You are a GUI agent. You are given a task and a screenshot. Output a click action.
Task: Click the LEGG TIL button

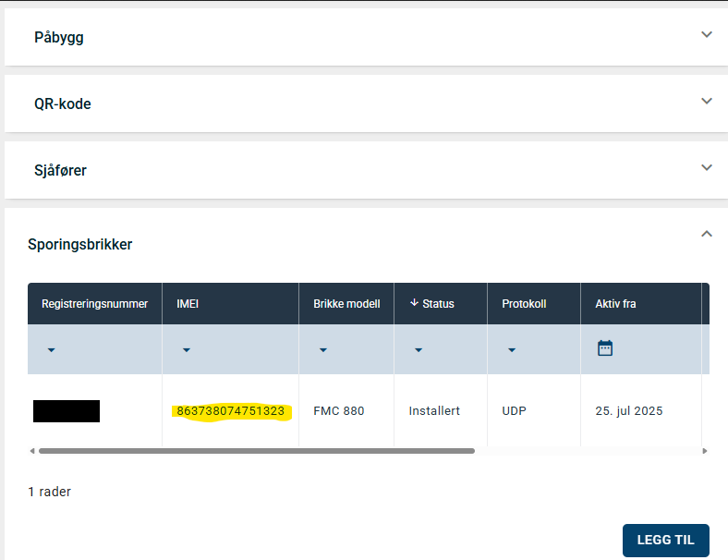tap(665, 541)
